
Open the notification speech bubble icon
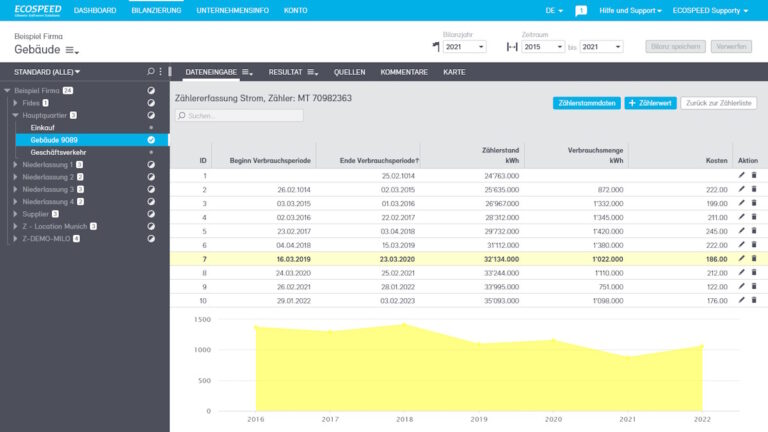(582, 10)
